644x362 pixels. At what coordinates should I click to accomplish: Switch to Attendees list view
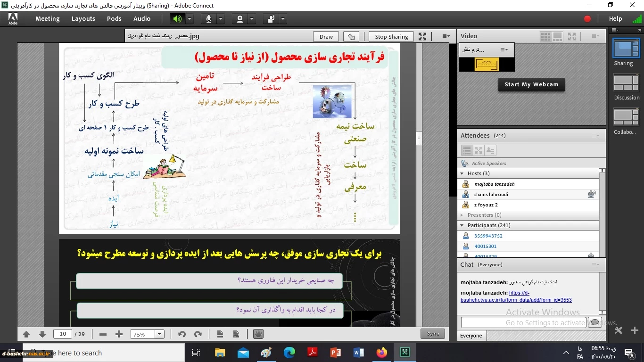click(467, 150)
